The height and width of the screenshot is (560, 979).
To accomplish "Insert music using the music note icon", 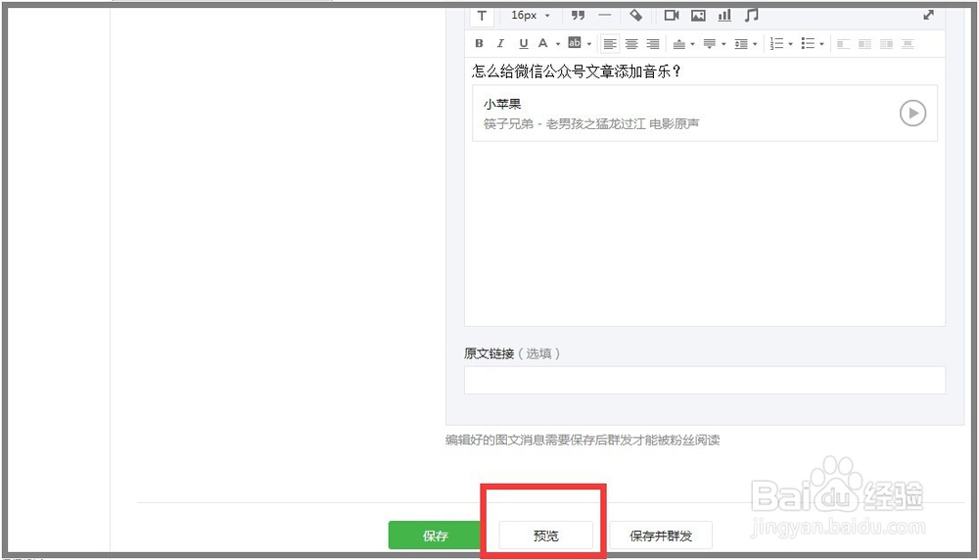I will 751,15.
